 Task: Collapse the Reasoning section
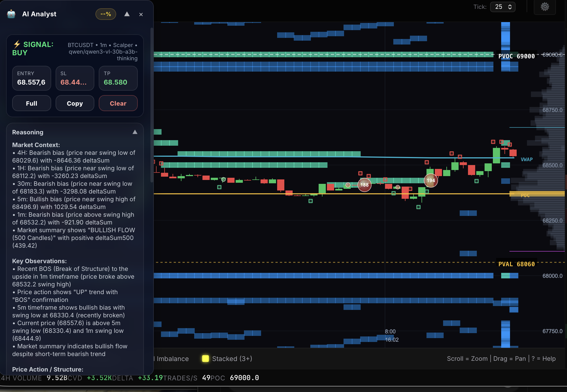(135, 132)
